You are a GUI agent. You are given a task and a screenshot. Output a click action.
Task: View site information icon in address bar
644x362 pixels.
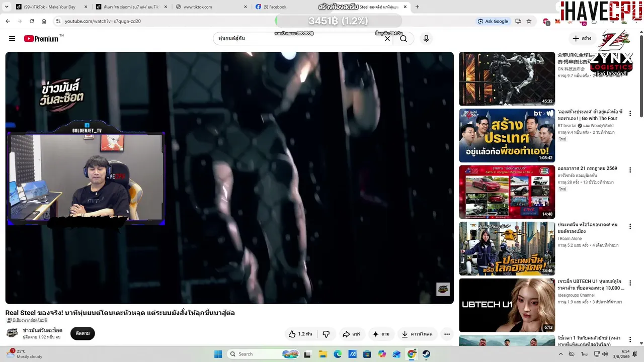(x=58, y=21)
